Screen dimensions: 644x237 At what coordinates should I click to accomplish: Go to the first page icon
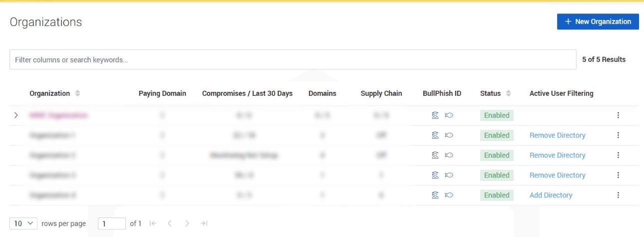tap(153, 224)
